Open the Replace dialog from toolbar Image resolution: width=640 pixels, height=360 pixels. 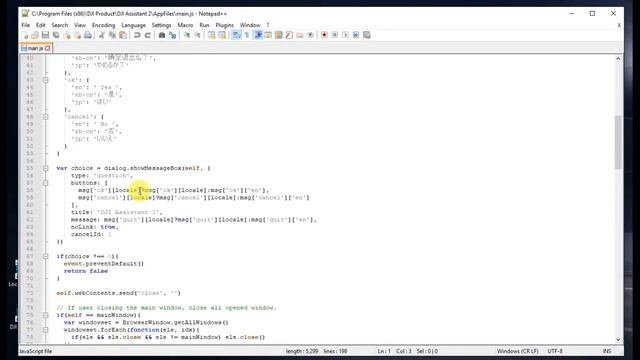pyautogui.click(x=172, y=36)
